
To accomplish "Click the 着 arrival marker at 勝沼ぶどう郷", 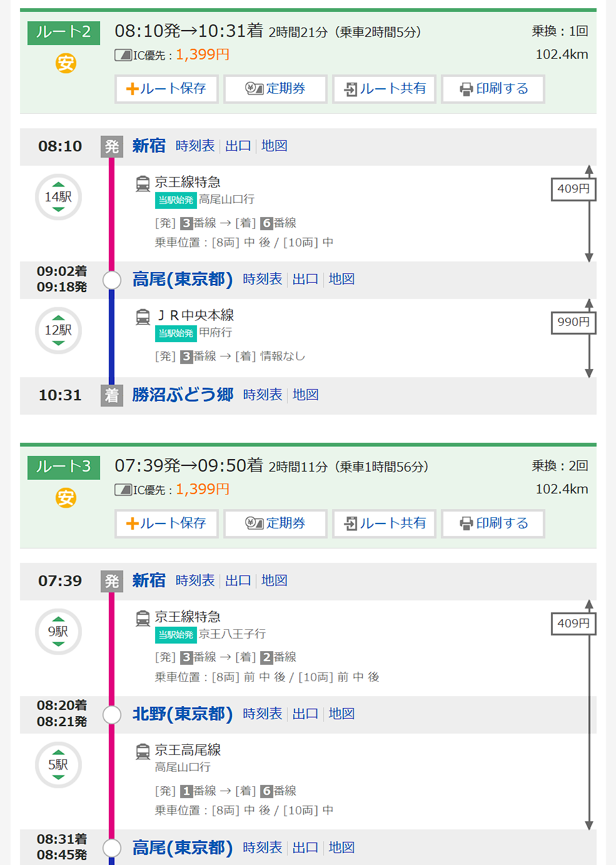I will [x=111, y=395].
